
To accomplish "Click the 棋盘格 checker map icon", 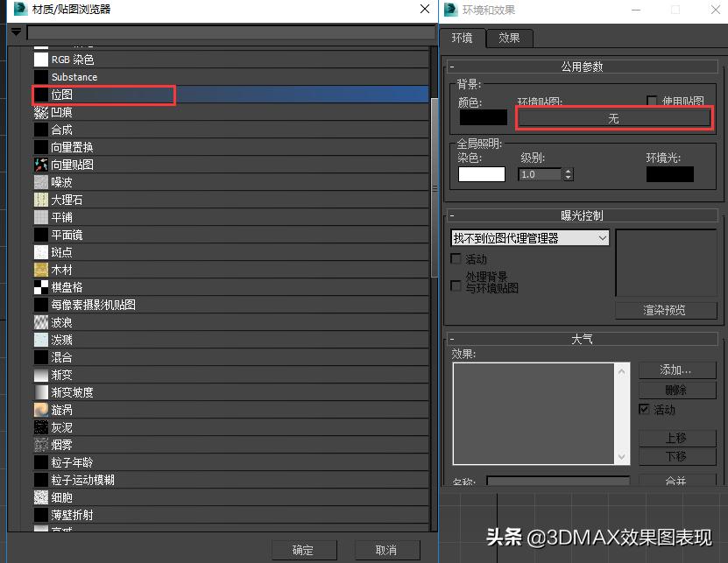I will 39,286.
